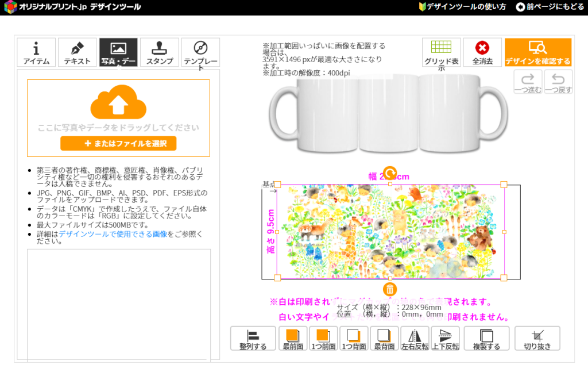This screenshot has height=368, width=588.
Task: Send image to 最背面
Action: coord(384,339)
